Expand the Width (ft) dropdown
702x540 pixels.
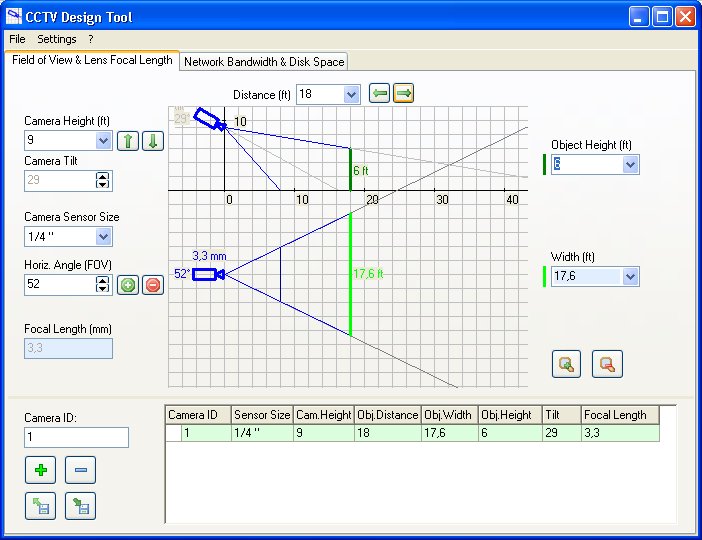(x=629, y=276)
